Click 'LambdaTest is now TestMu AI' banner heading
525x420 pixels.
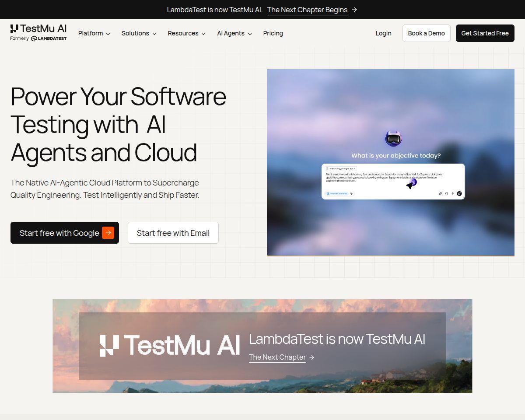(x=337, y=339)
